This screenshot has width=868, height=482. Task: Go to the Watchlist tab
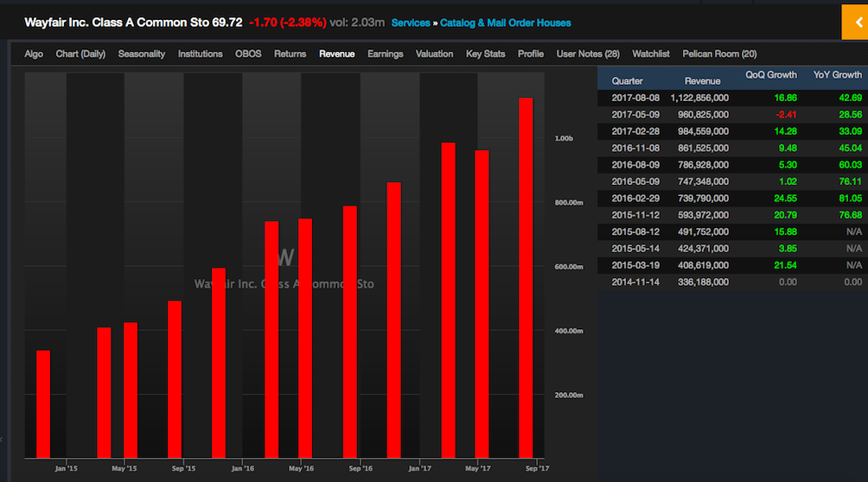(651, 54)
